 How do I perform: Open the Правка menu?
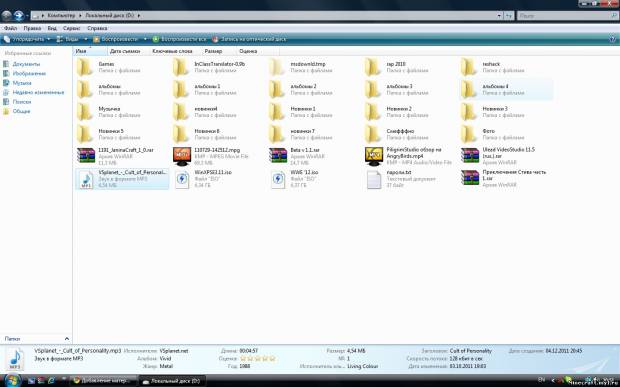(32, 28)
